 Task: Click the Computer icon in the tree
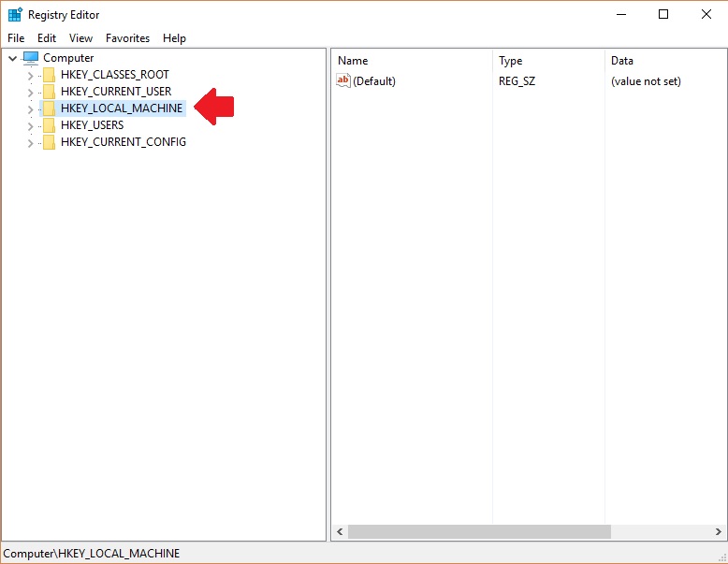coord(31,58)
